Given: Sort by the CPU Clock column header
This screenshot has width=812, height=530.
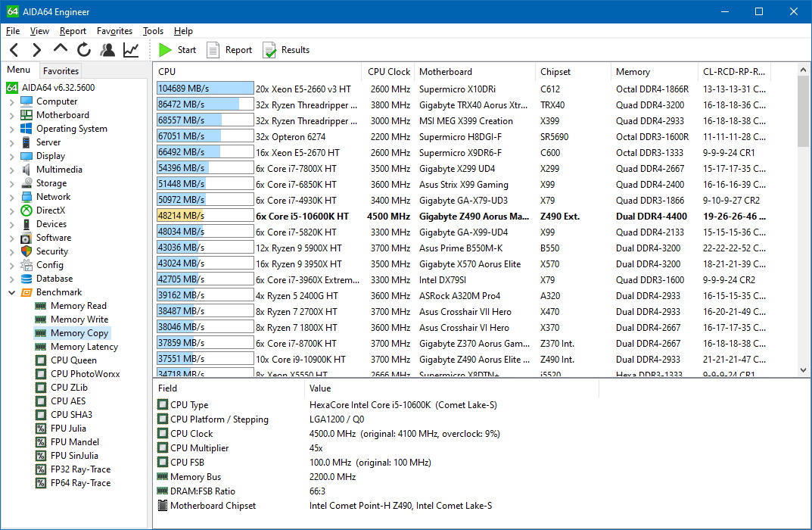Looking at the screenshot, I should [x=388, y=72].
